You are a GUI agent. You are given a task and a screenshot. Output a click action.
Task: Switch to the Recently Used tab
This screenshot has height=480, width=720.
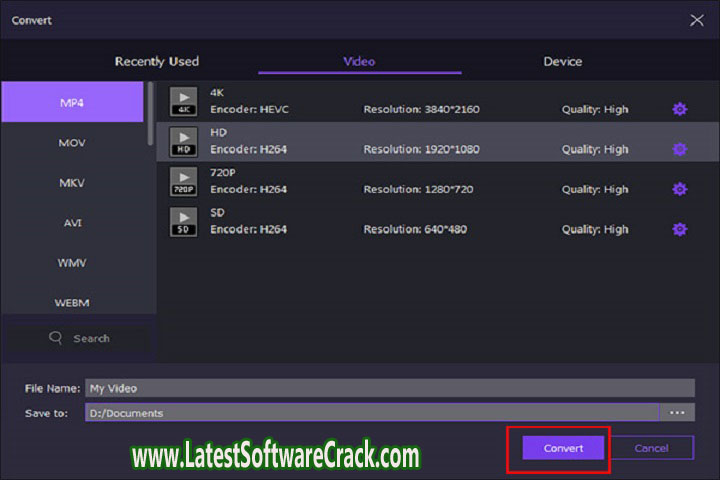point(156,61)
